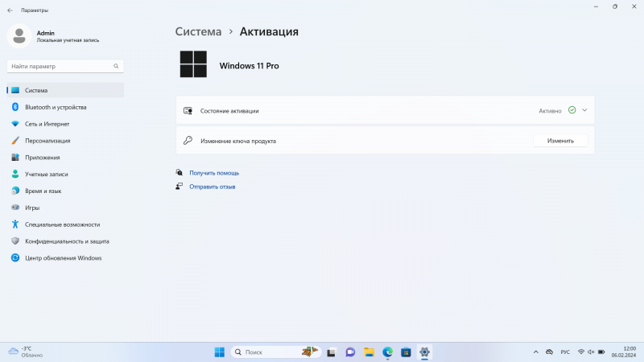Open Персонализация settings
The image size is (644, 362).
pos(65,141)
